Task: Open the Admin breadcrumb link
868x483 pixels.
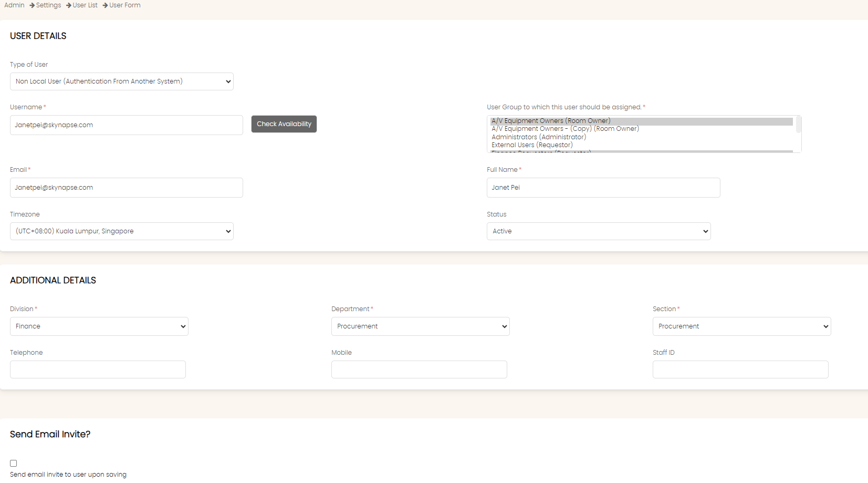Action: click(14, 5)
